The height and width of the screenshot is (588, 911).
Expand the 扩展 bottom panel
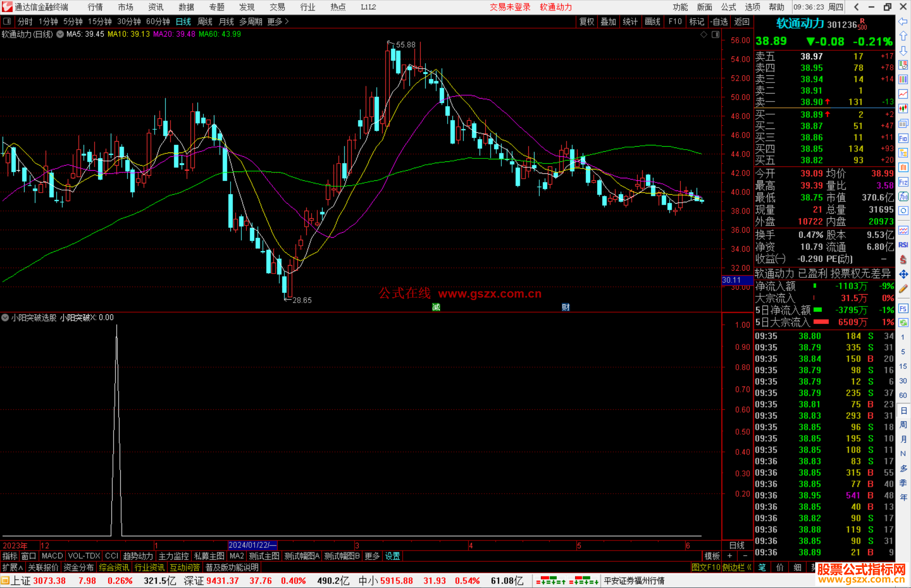pos(13,567)
